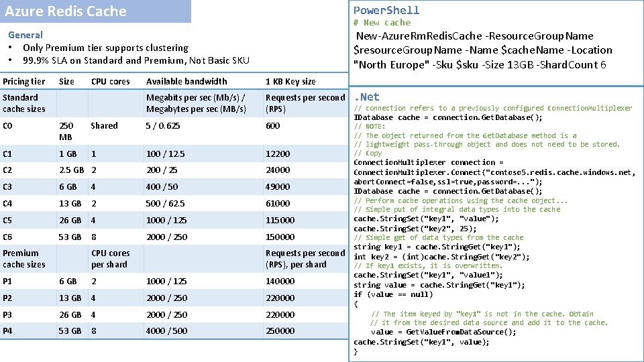Select the "C4" tier cell

[x=7, y=204]
